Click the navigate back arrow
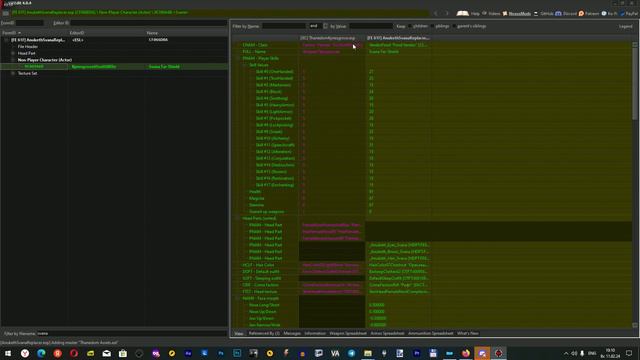Viewport: 640px width, 360px height. tap(436, 13)
